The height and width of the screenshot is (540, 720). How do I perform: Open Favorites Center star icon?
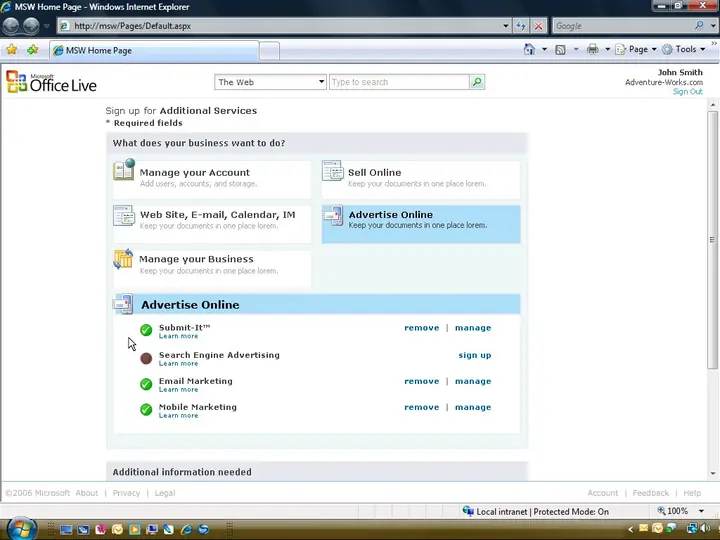[x=11, y=50]
